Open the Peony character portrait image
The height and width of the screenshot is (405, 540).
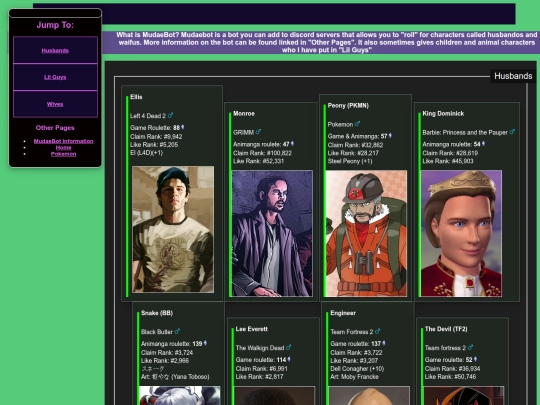click(x=366, y=233)
